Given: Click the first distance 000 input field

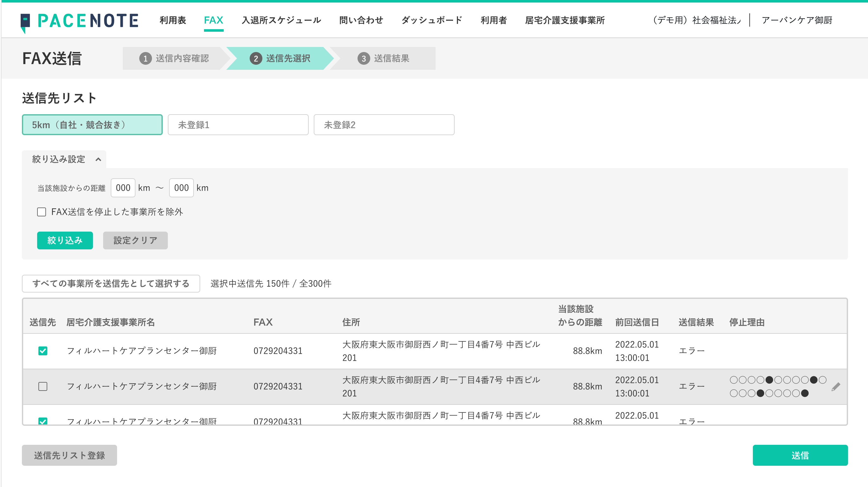Looking at the screenshot, I should point(123,188).
